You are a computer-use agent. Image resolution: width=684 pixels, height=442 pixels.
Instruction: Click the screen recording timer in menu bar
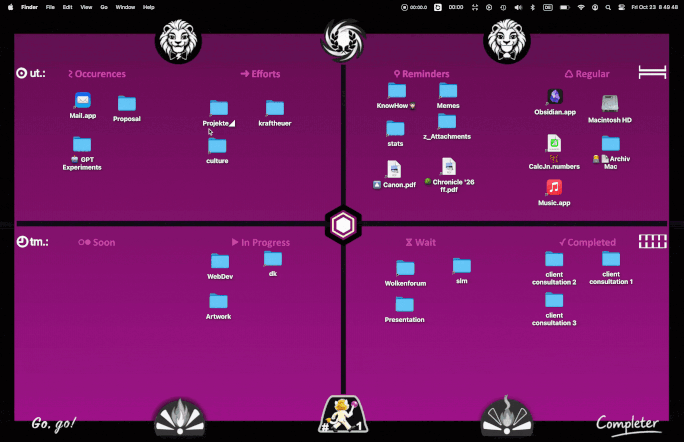[x=414, y=7]
